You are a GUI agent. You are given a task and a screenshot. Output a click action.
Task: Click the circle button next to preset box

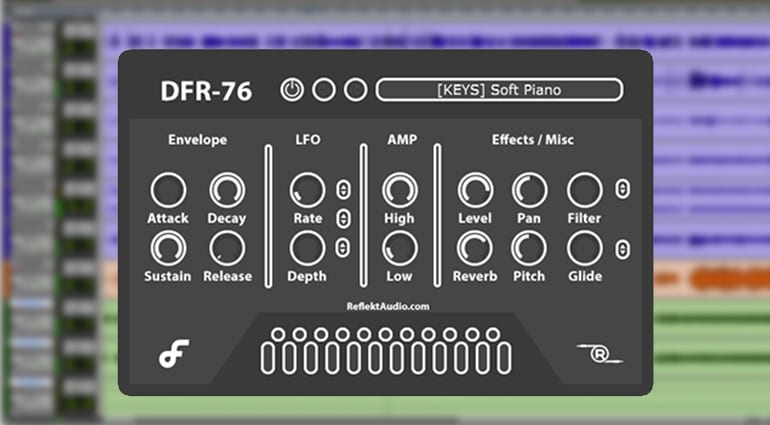(x=356, y=90)
